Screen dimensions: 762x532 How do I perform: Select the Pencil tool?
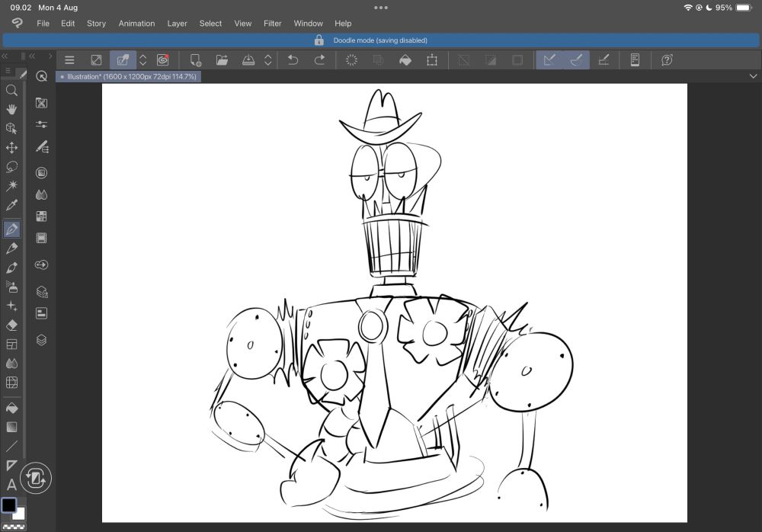tap(11, 248)
